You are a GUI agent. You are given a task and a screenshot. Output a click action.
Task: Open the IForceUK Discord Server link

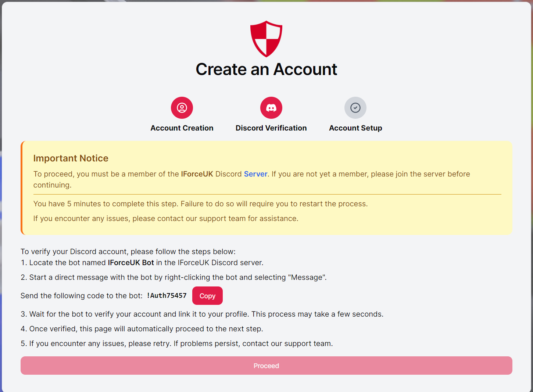[255, 174]
